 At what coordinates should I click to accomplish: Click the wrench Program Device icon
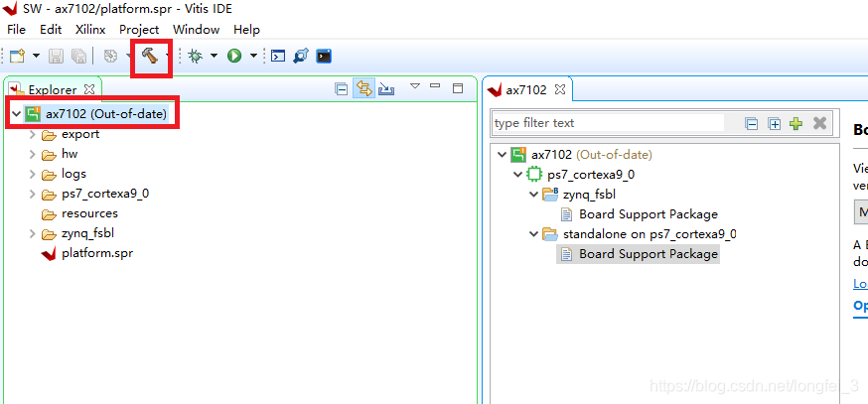(301, 56)
